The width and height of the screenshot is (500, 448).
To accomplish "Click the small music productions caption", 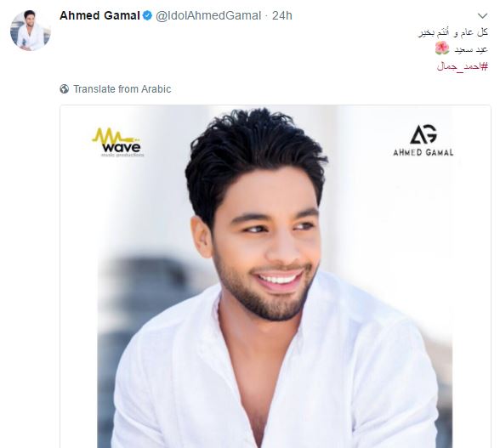I will pyautogui.click(x=122, y=155).
